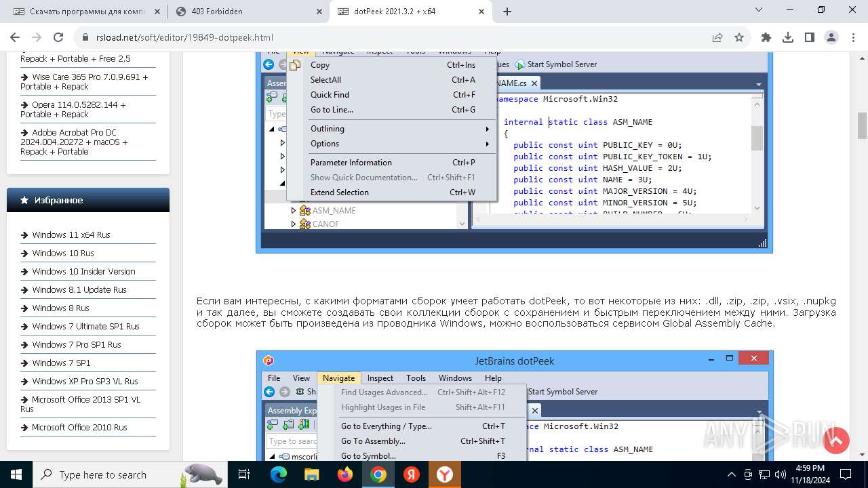Click the Избранное section header
868x488 pixels.
coord(88,200)
